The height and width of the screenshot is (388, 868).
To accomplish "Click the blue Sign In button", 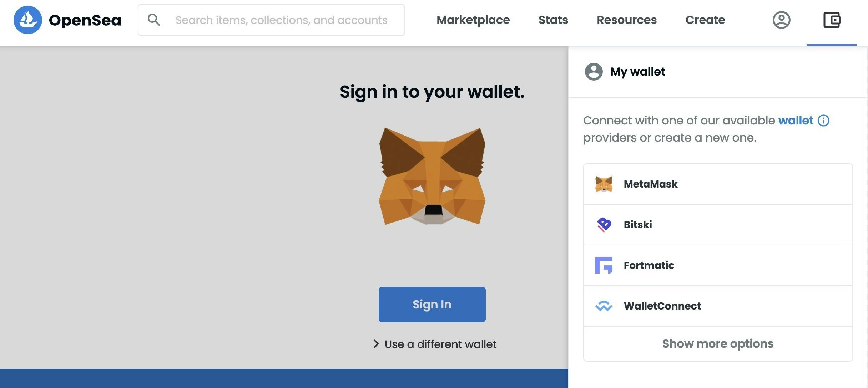I will click(432, 305).
